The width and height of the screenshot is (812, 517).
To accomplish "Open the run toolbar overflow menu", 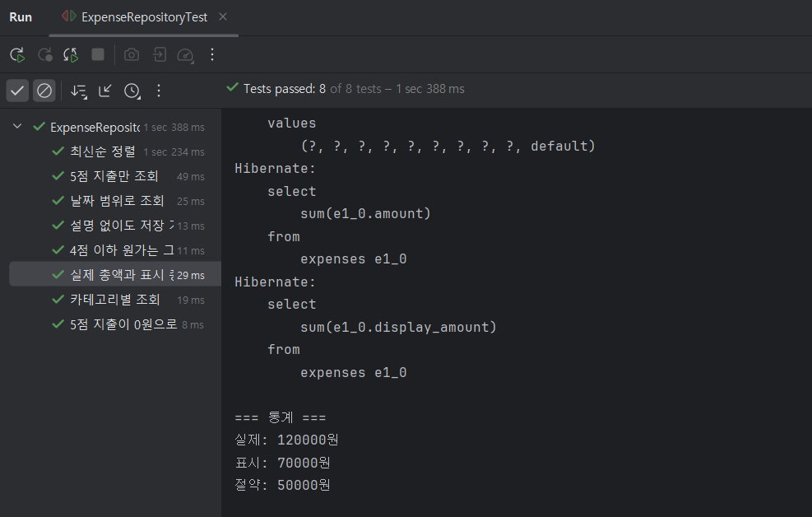I will 211,54.
